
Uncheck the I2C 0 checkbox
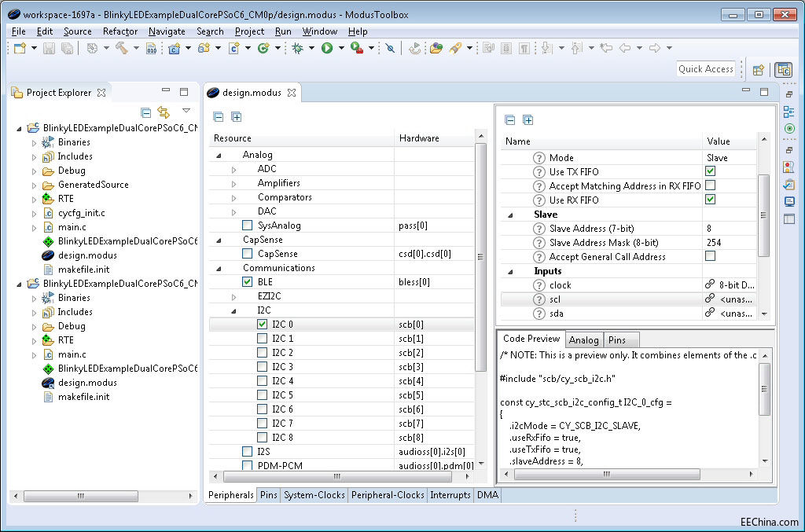pyautogui.click(x=262, y=325)
